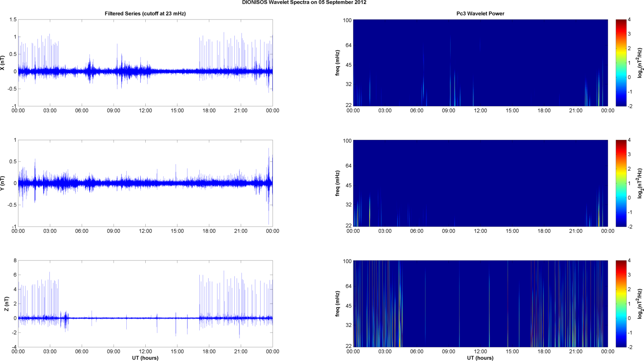
Task: Click inside the X component filtered series plot
Action: (145, 63)
